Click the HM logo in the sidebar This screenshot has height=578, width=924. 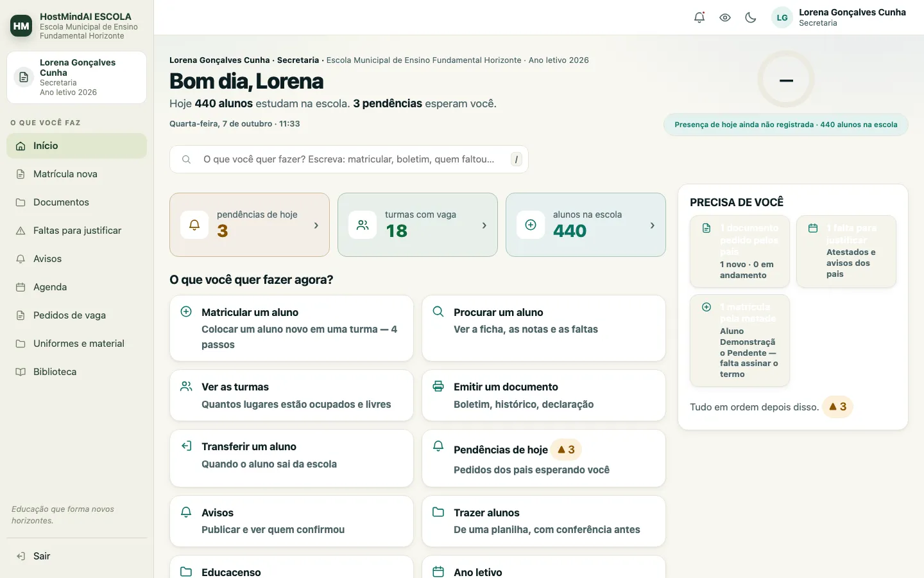[x=21, y=26]
